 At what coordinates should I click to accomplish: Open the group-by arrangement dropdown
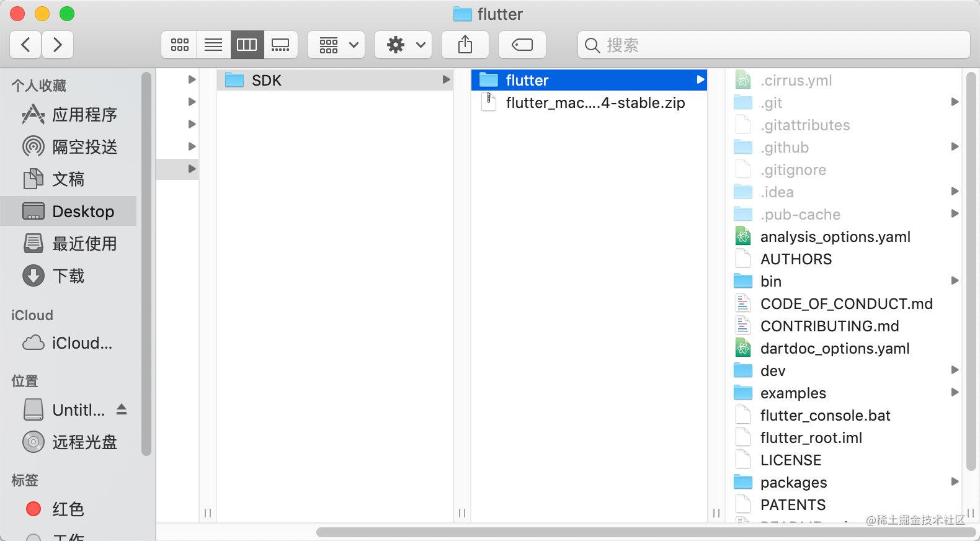(x=336, y=45)
